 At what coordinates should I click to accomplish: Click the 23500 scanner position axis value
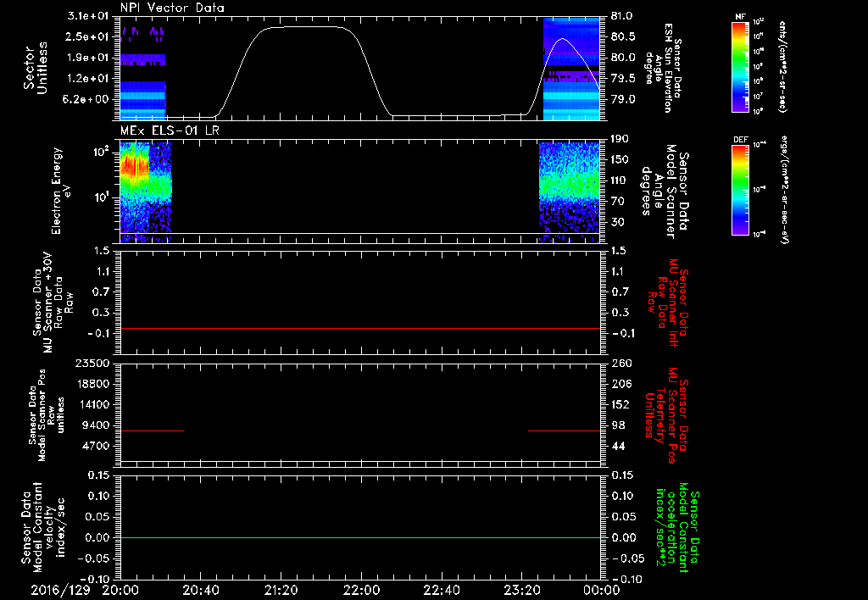[x=92, y=363]
